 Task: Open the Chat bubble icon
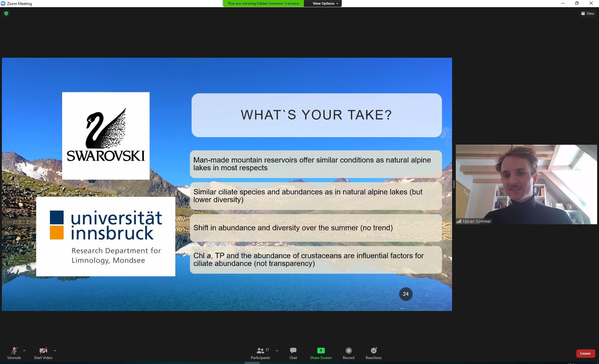pos(293,351)
